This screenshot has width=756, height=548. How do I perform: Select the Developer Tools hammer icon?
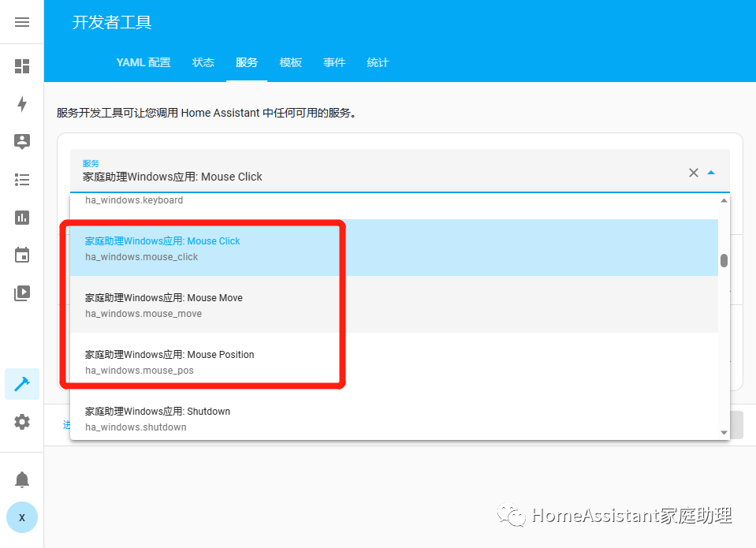tap(22, 384)
